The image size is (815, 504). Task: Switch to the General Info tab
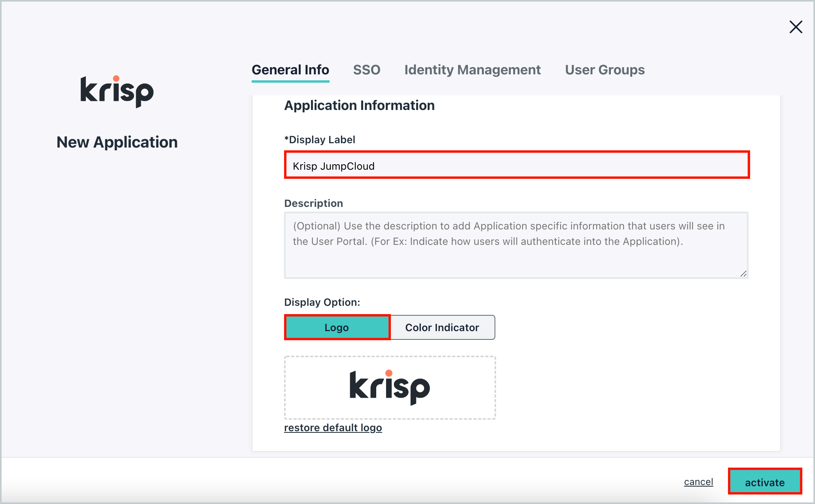[290, 70]
